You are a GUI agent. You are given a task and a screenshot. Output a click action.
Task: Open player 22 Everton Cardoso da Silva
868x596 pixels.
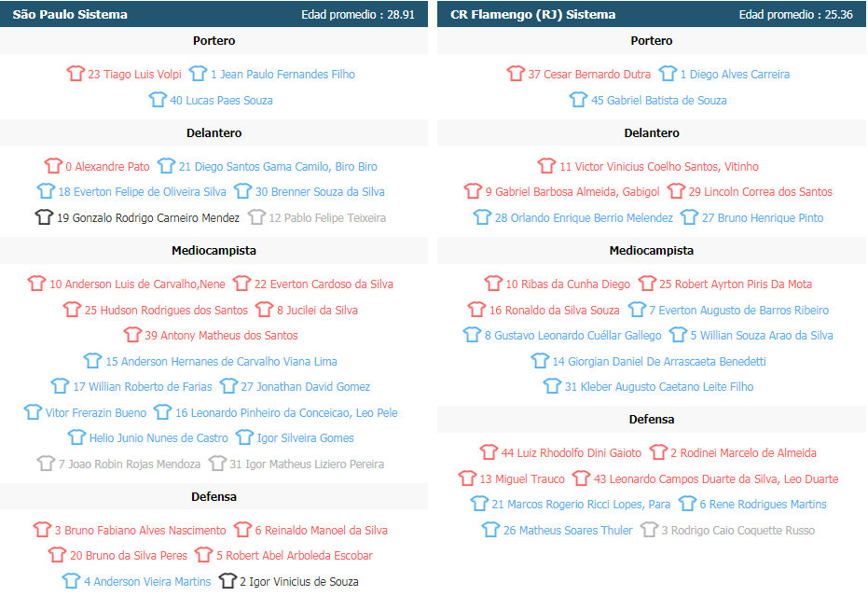click(x=324, y=284)
